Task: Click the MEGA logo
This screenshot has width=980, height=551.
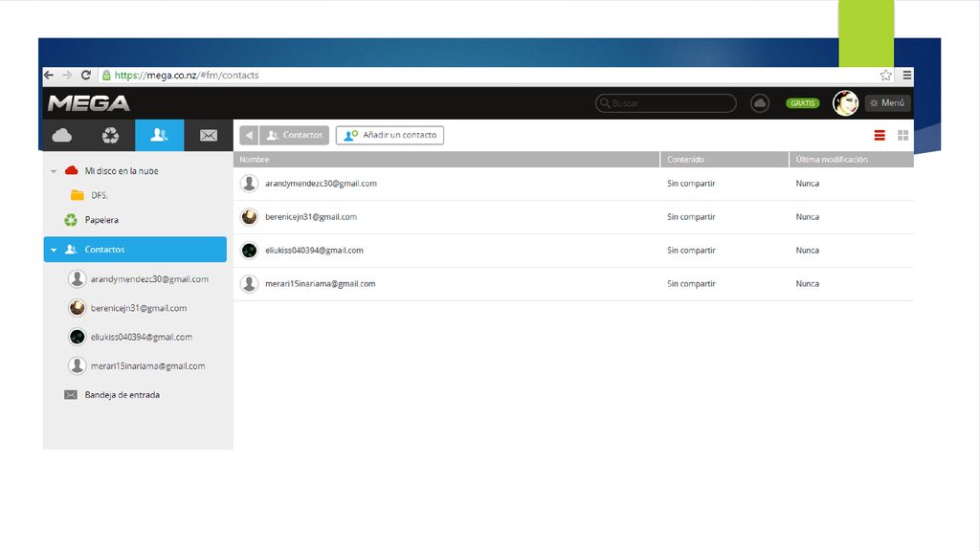Action: tap(89, 103)
